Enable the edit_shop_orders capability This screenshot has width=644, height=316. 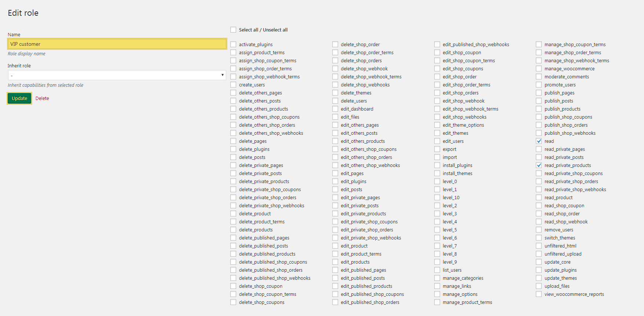pyautogui.click(x=437, y=93)
